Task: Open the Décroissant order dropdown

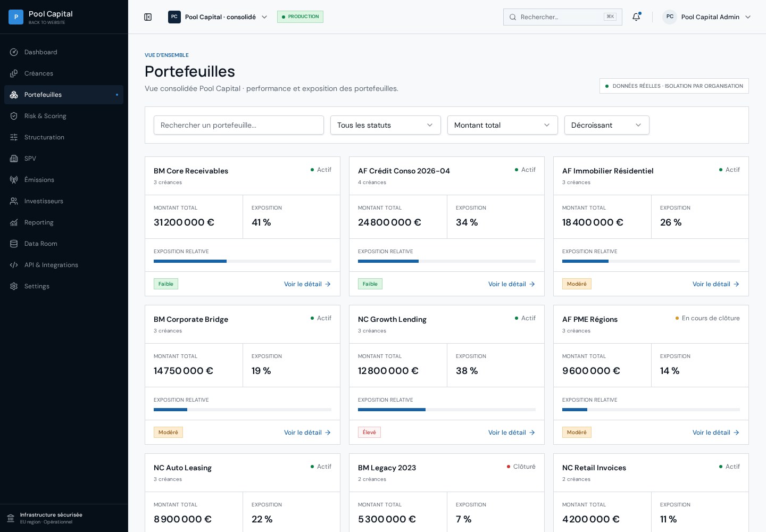Action: (607, 125)
